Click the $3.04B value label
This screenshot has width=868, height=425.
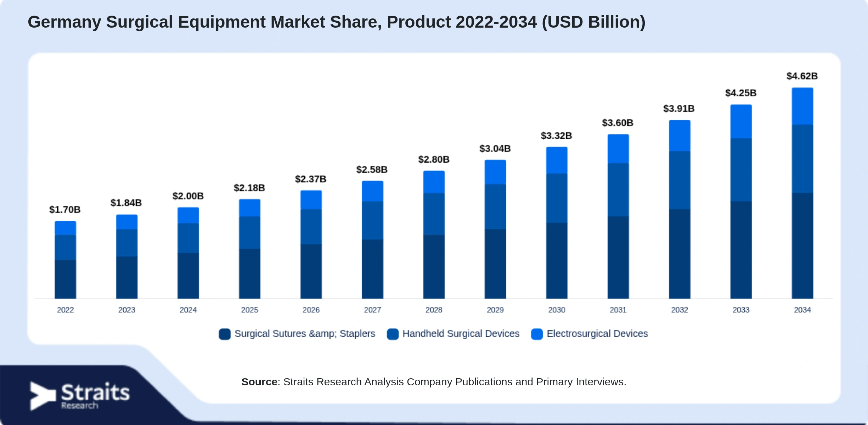pyautogui.click(x=495, y=149)
